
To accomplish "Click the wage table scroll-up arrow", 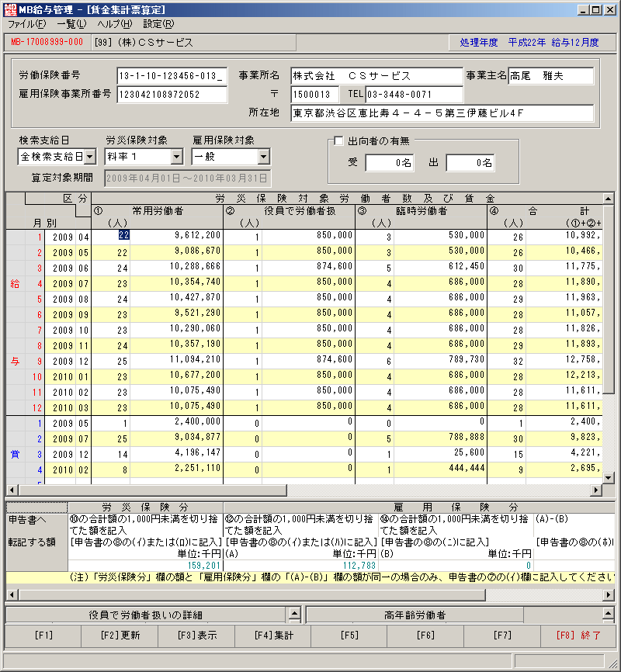I will click(608, 199).
